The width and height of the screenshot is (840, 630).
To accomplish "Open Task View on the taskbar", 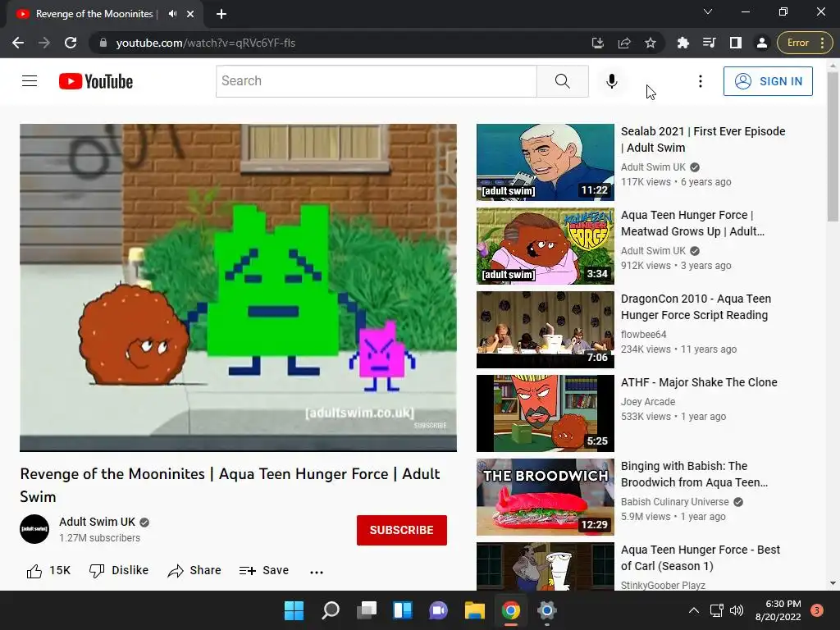I will (x=367, y=610).
